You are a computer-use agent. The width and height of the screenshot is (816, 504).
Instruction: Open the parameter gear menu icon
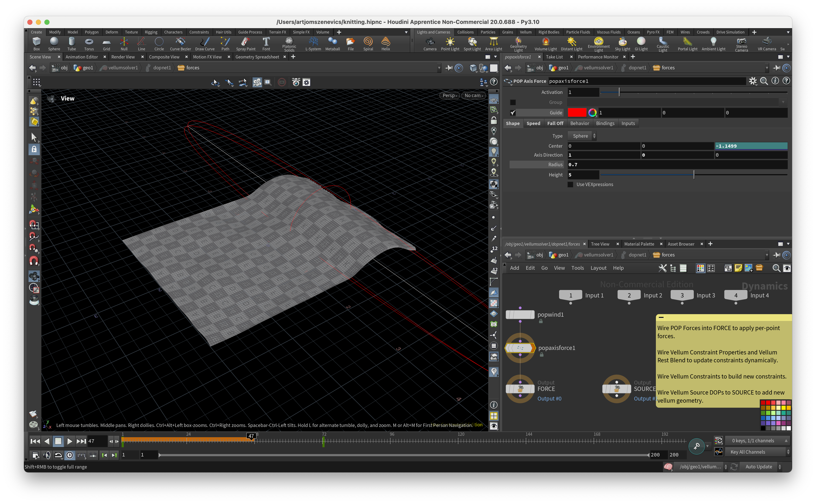pos(753,81)
